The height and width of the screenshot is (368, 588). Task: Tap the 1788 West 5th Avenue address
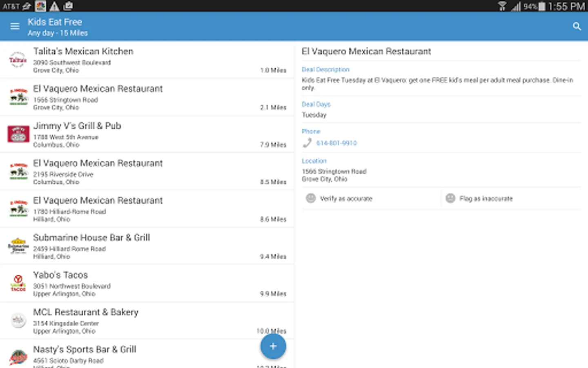tap(66, 137)
